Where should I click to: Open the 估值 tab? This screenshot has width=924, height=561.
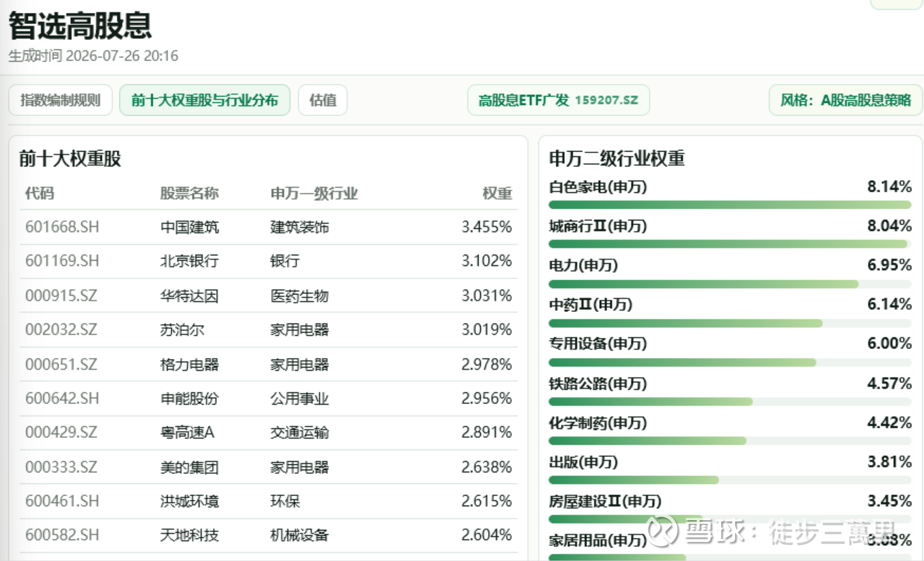(x=323, y=100)
